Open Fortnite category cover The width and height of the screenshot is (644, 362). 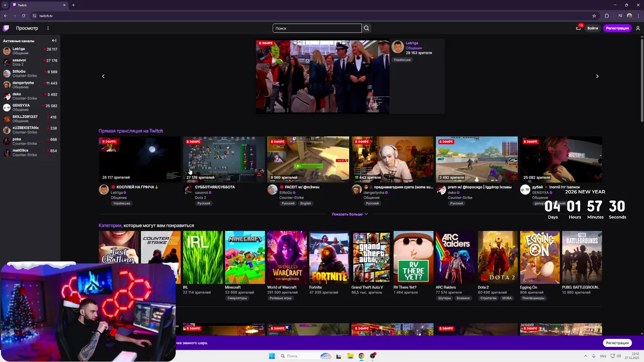(329, 257)
